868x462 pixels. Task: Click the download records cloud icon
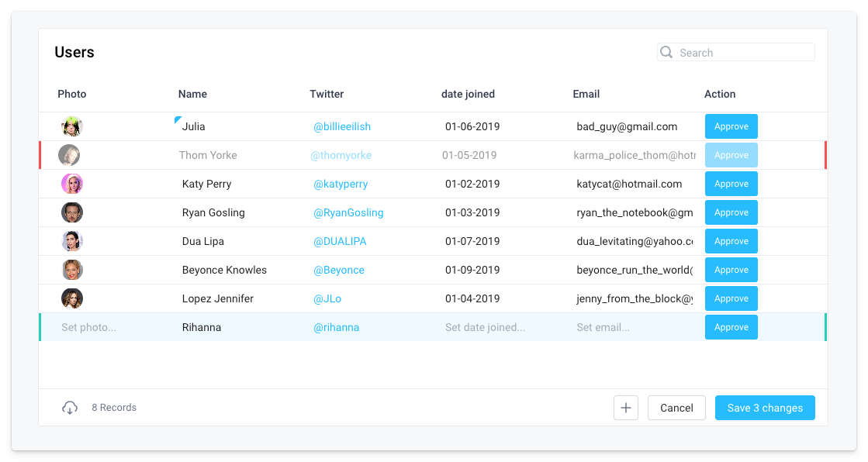point(70,408)
